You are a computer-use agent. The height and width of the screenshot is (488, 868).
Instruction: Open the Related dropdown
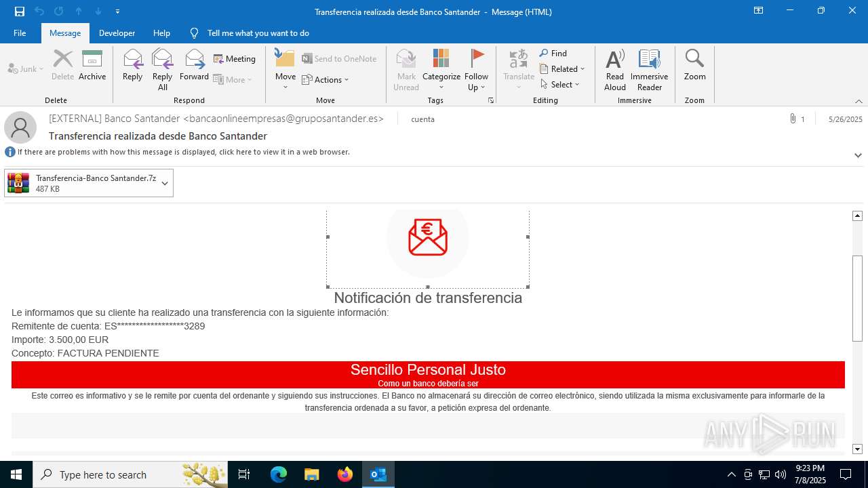coord(562,69)
